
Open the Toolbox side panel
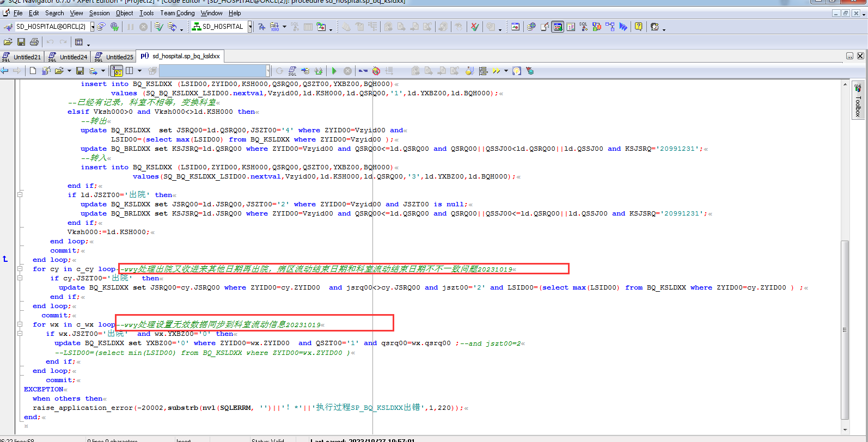pos(858,101)
